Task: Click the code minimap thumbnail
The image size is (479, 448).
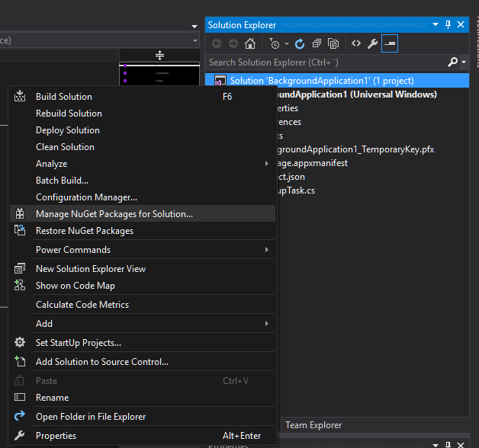Action: 159,74
